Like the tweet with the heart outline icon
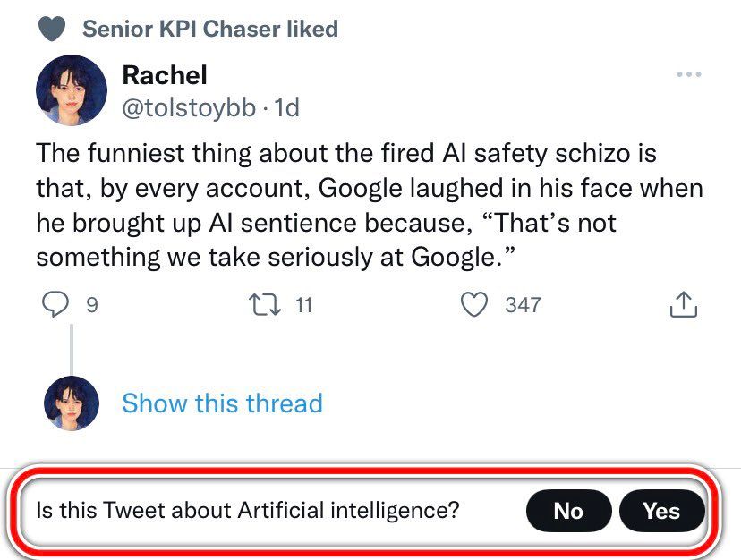 (473, 305)
